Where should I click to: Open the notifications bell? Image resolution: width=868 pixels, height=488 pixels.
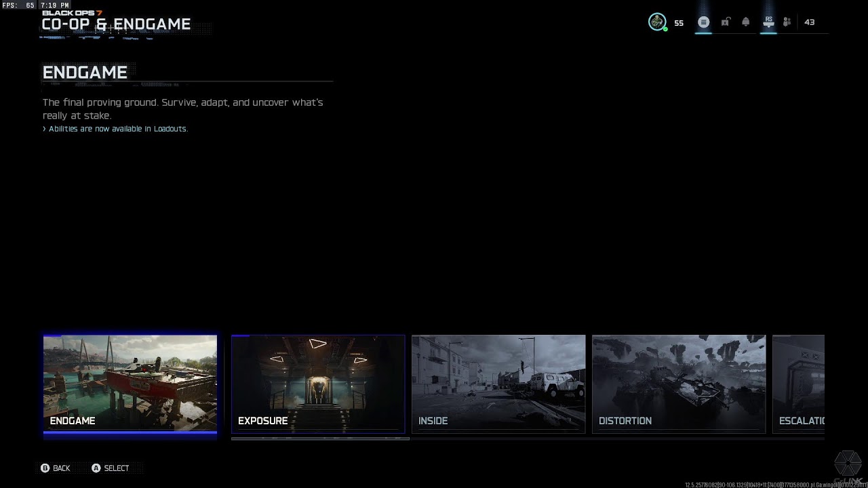pyautogui.click(x=746, y=22)
